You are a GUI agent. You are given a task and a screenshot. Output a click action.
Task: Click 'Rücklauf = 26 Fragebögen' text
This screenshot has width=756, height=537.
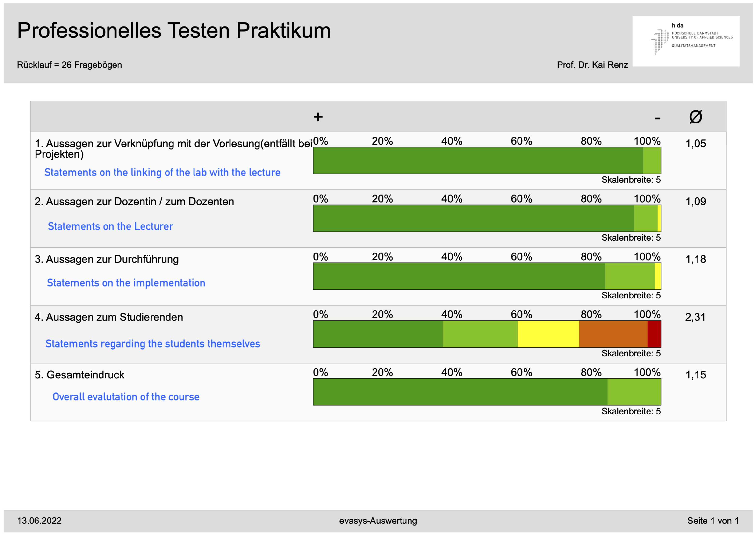(x=69, y=65)
